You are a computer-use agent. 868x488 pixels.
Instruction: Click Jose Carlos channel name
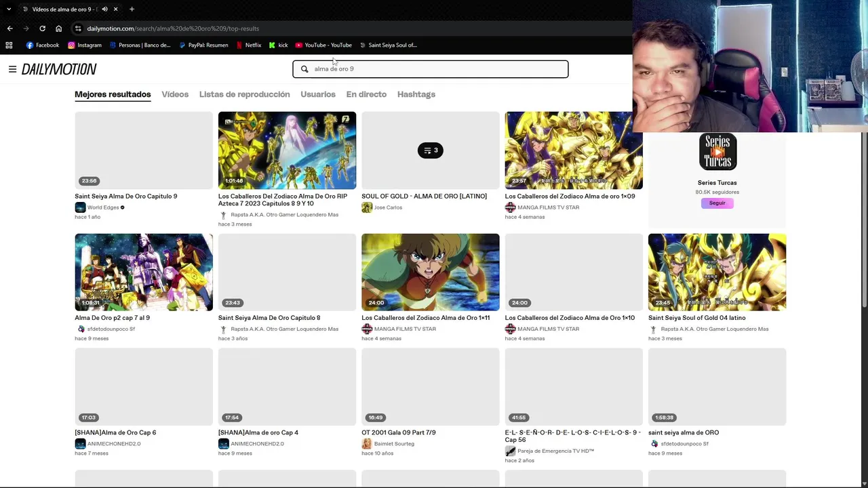(x=388, y=207)
